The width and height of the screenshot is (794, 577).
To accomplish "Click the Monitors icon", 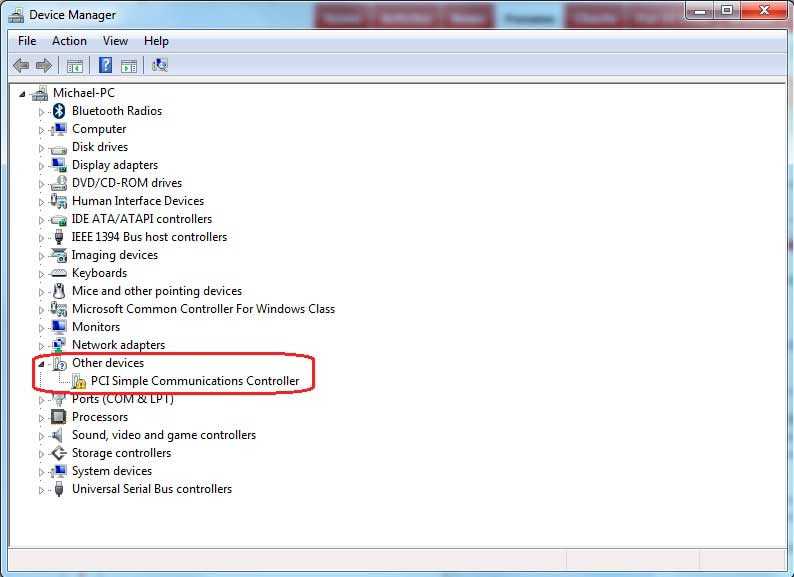I will [59, 327].
